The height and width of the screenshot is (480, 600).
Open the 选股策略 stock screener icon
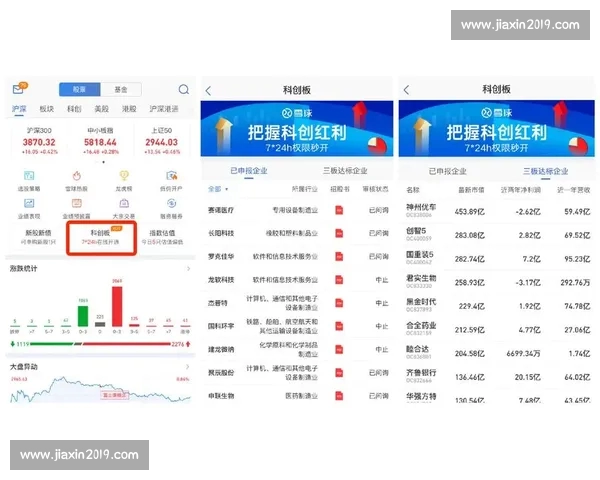29,176
